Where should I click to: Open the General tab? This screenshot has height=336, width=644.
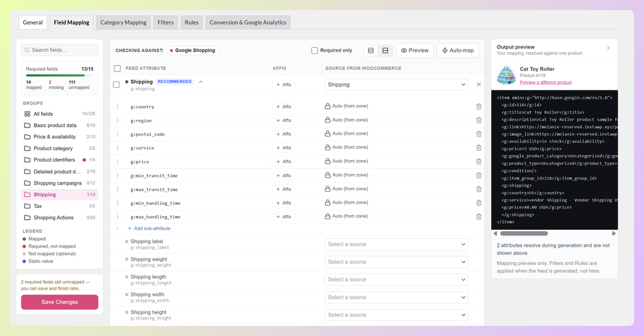[33, 23]
